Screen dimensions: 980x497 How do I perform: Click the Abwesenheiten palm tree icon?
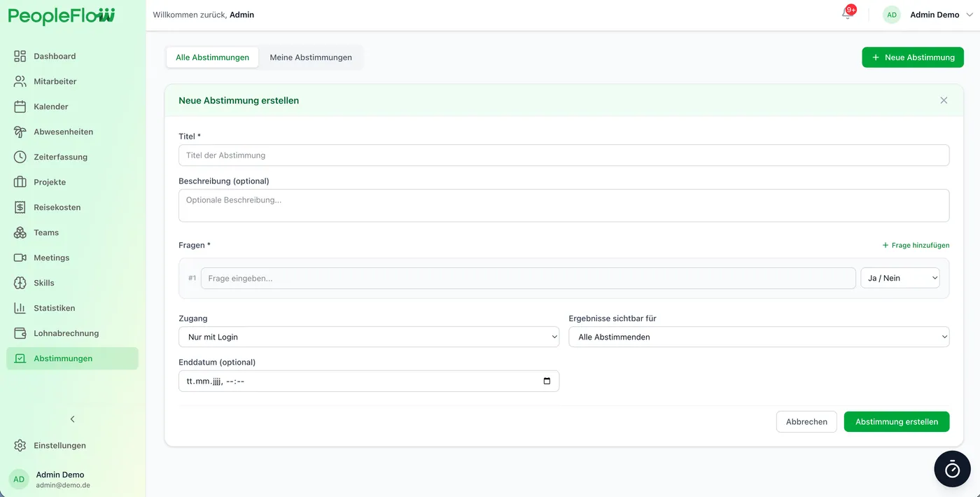[x=20, y=132]
